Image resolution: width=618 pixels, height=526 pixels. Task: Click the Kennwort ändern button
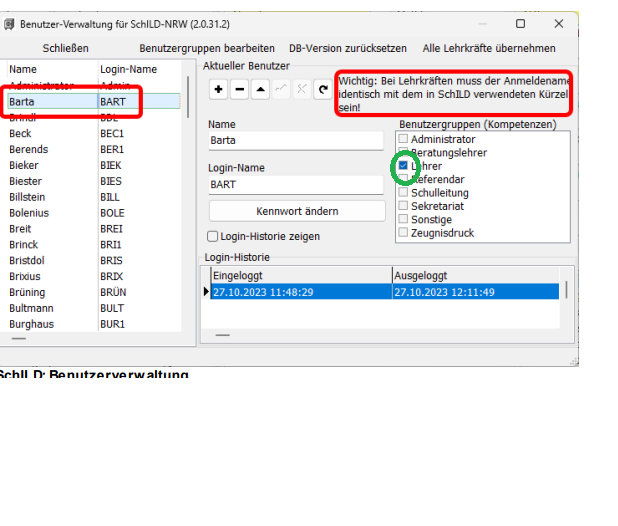click(x=297, y=211)
